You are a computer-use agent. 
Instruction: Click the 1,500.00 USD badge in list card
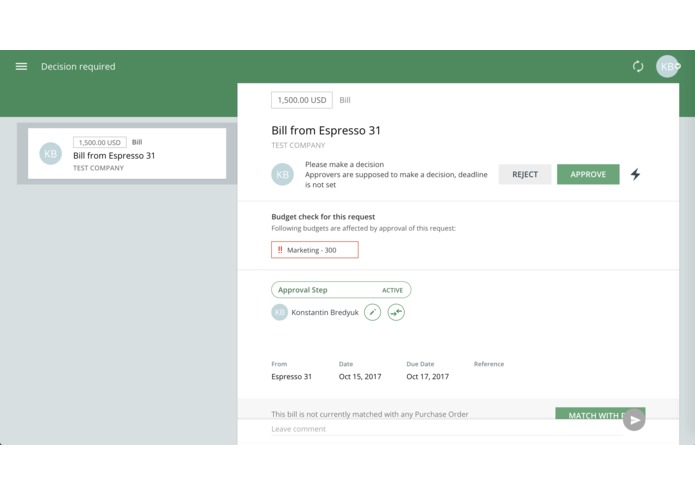click(x=100, y=142)
